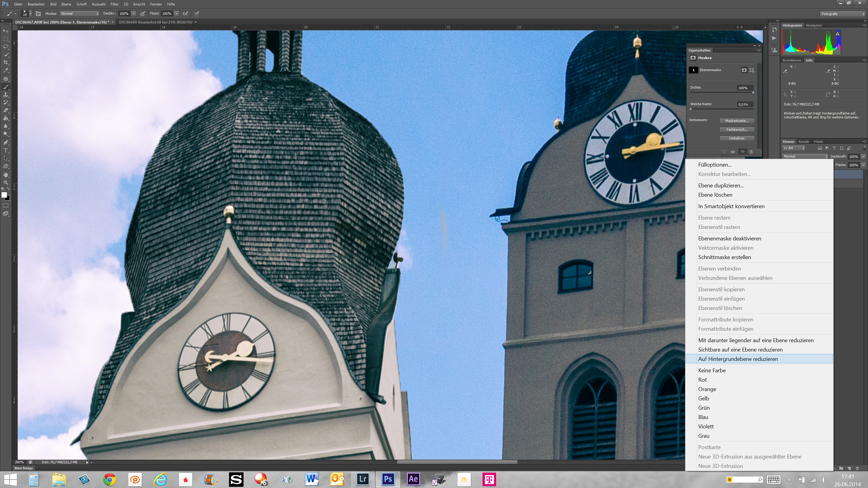Click the Farbbereich... button
The image size is (868, 488).
737,130
